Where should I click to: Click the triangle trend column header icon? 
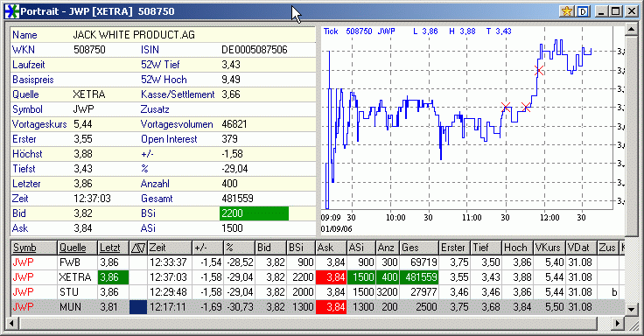point(138,248)
